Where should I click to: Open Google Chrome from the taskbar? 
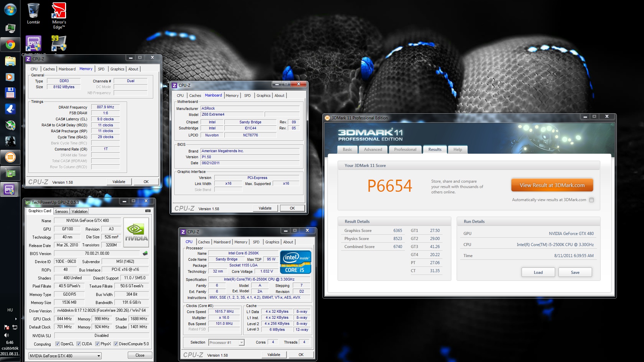coord(10,45)
